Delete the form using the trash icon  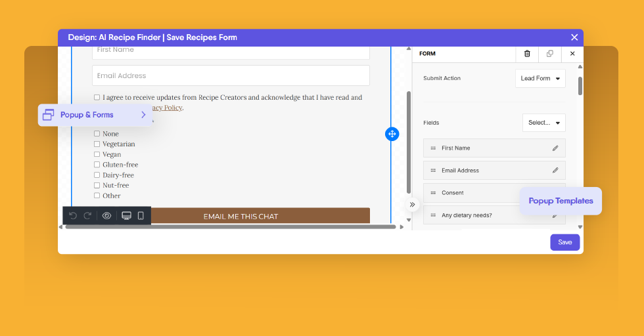tap(527, 54)
